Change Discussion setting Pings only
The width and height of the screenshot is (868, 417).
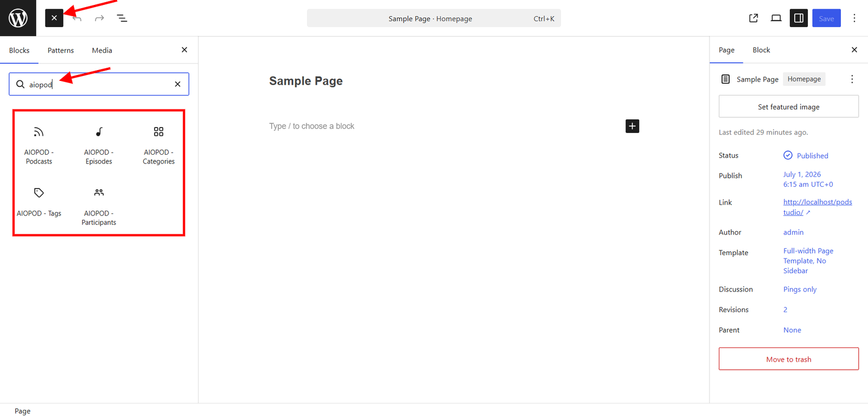click(x=800, y=289)
